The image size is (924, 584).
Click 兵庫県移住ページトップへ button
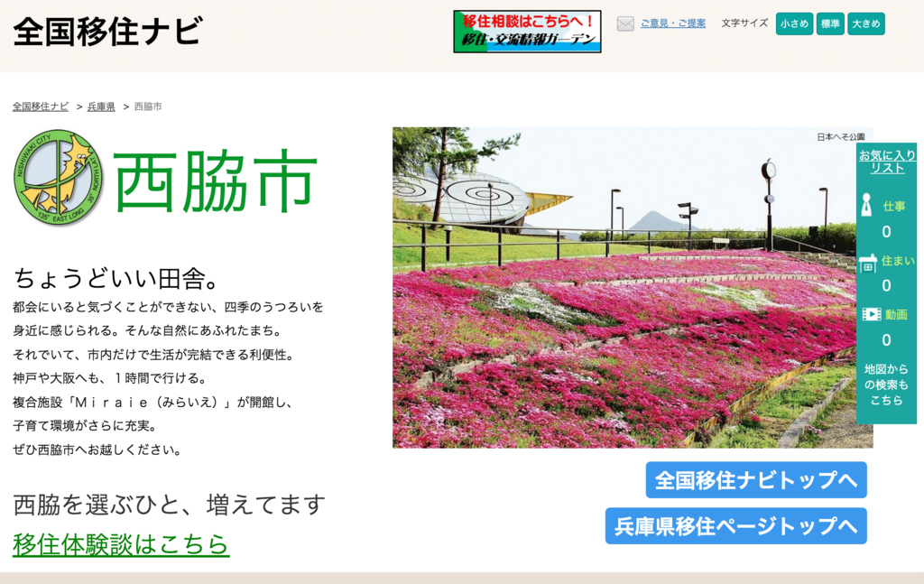tap(736, 525)
